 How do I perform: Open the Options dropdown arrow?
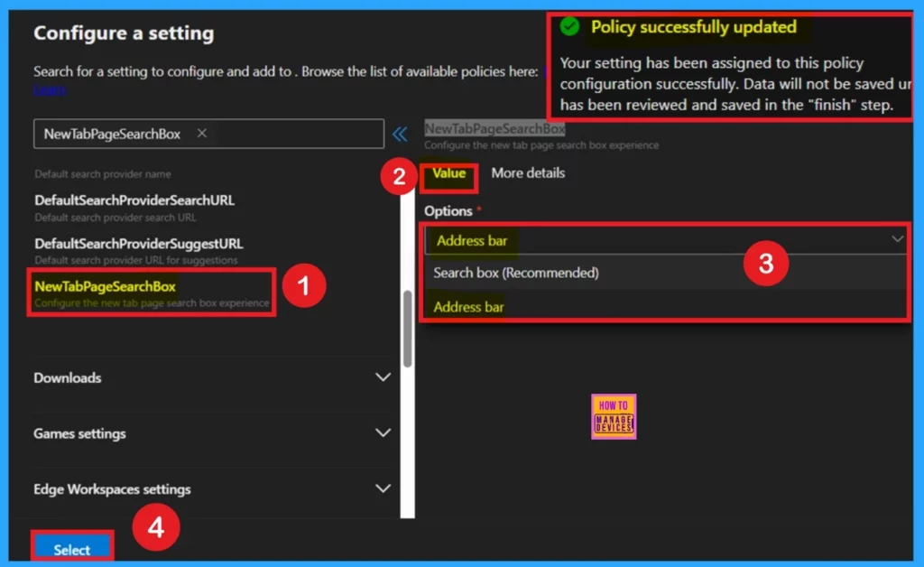click(x=897, y=239)
